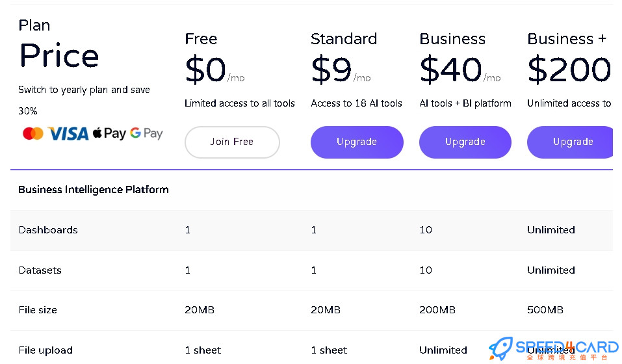Upgrade to the Business + $200 plan
This screenshot has width=622, height=364.
pos(570,142)
